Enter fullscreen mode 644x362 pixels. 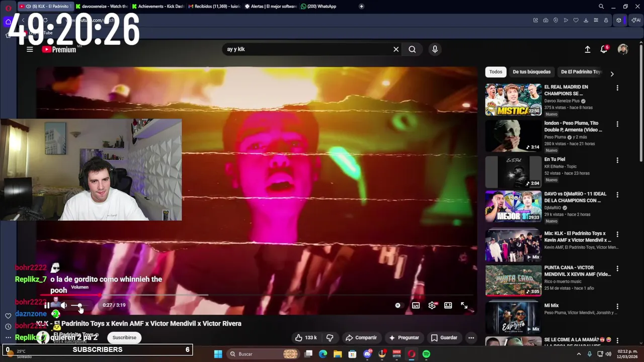pos(464,305)
